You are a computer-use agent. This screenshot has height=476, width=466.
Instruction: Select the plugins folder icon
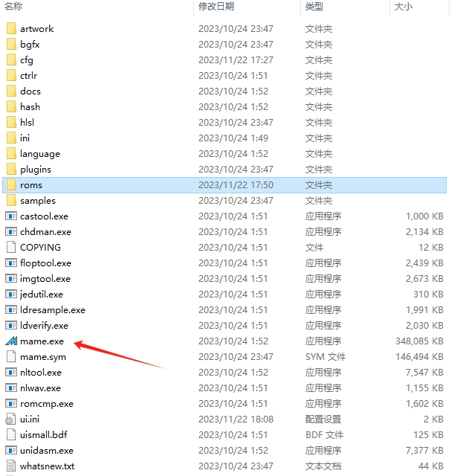(10, 170)
